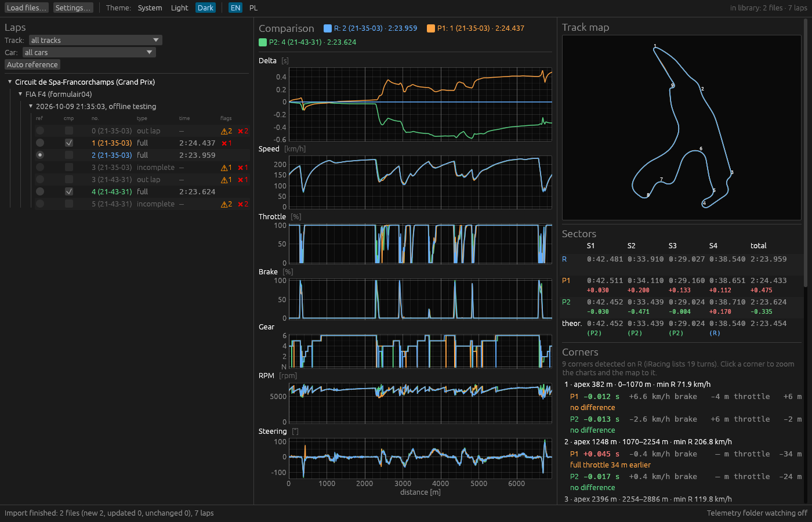Check compare checkbox for lap 2 (21-35-03)
This screenshot has width=812, height=522.
pos(69,155)
